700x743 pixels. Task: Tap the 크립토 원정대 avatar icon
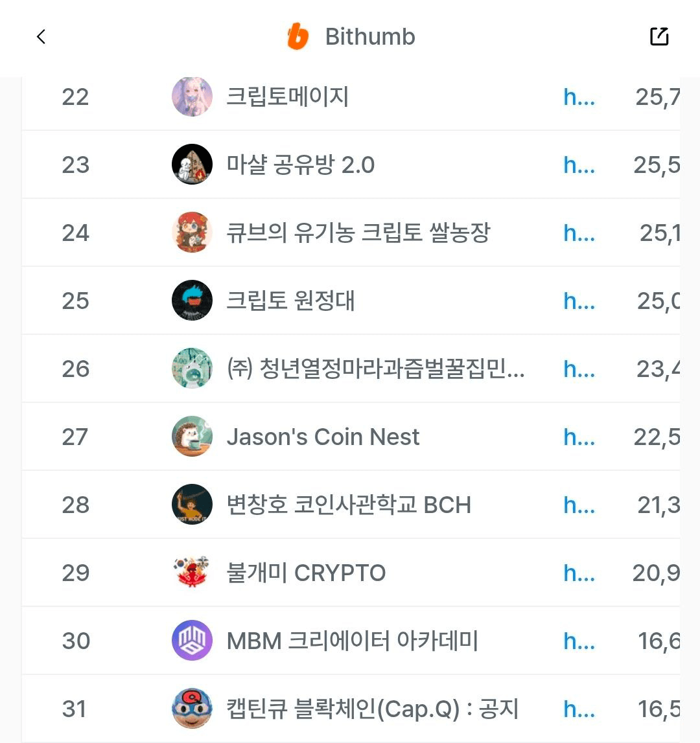192,301
